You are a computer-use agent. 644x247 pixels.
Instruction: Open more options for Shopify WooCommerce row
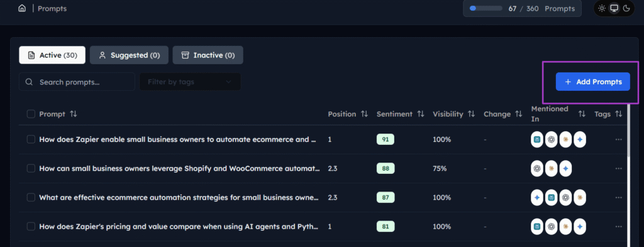(x=619, y=168)
